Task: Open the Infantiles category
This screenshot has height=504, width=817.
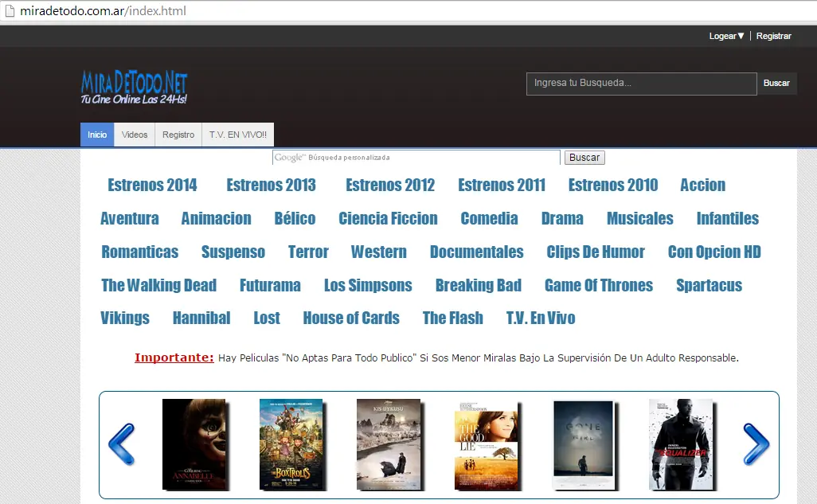Action: click(728, 218)
